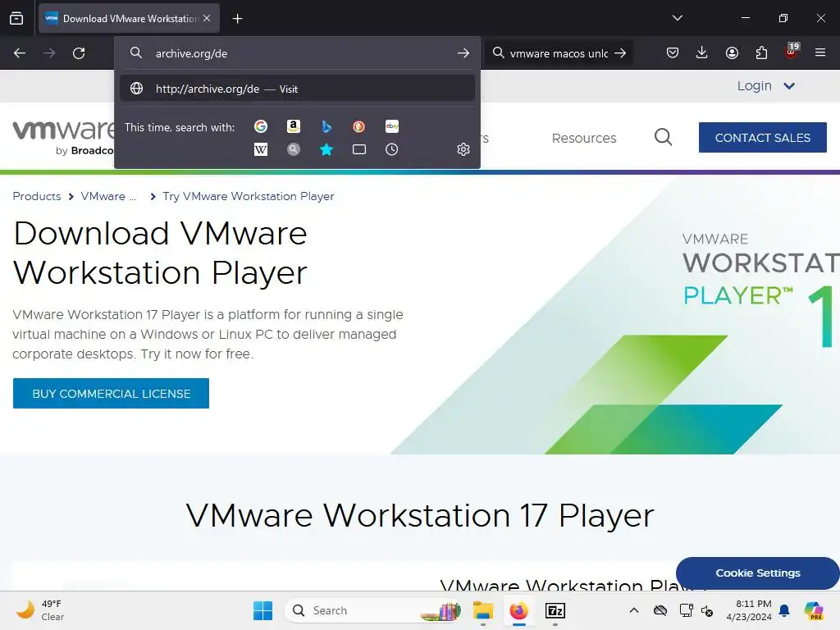
Task: Open the Windows Start menu
Action: pyautogui.click(x=262, y=610)
